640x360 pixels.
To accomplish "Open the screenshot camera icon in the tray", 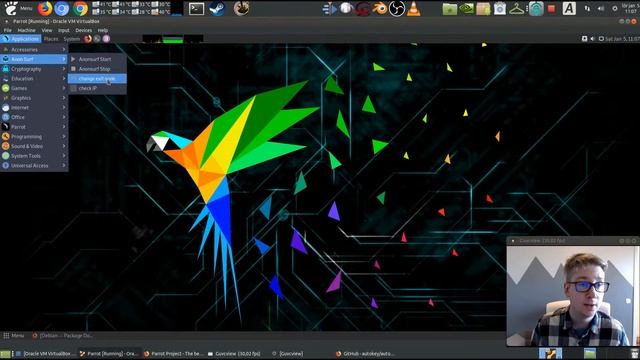I will (x=500, y=9).
